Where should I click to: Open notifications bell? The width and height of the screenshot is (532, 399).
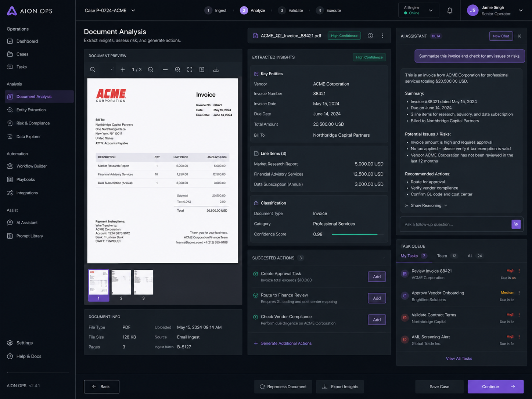[x=450, y=11]
